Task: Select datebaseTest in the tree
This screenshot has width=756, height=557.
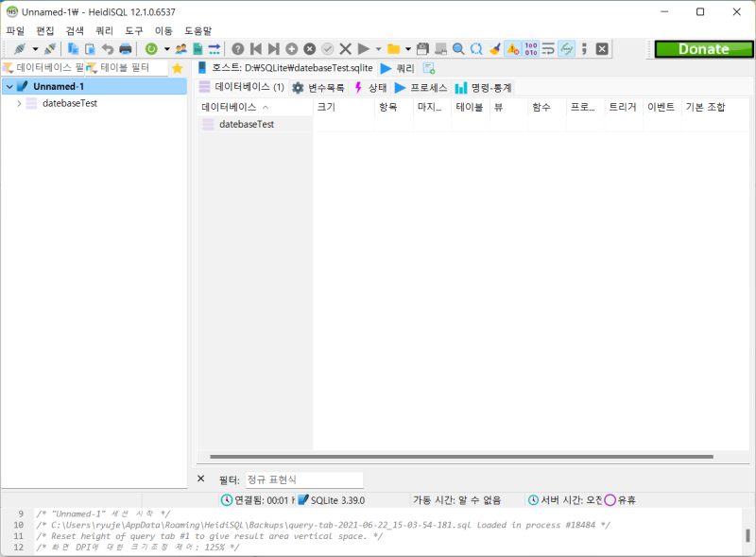Action: click(70, 103)
